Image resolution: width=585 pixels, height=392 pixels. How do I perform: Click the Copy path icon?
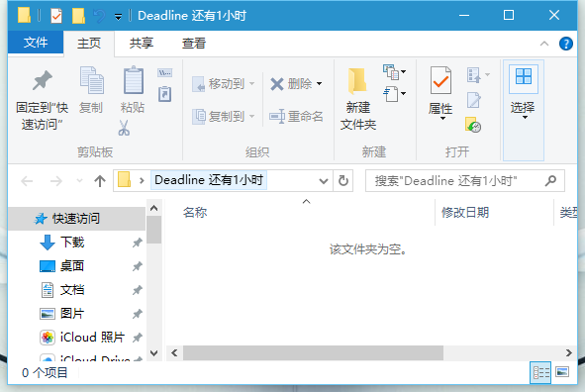(x=165, y=72)
